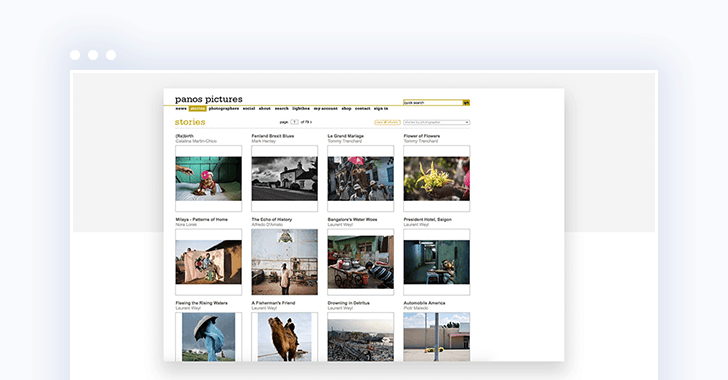Click photographer name Piotr Malecki
Screen dimensions: 728x380
[x=416, y=308]
